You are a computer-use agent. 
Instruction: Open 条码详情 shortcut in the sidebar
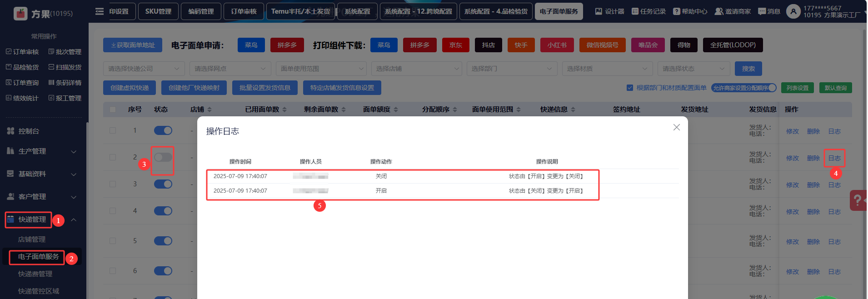(x=65, y=83)
